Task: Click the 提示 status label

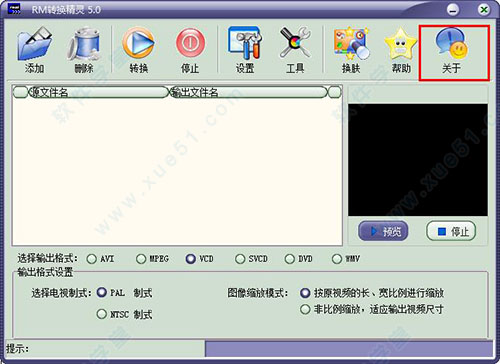Action: pos(17,349)
